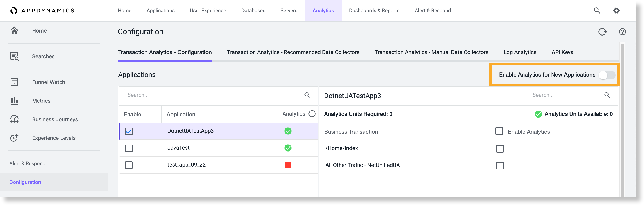Click the Home house icon in sidebar
Screen dimensions: 644x205
tap(14, 30)
